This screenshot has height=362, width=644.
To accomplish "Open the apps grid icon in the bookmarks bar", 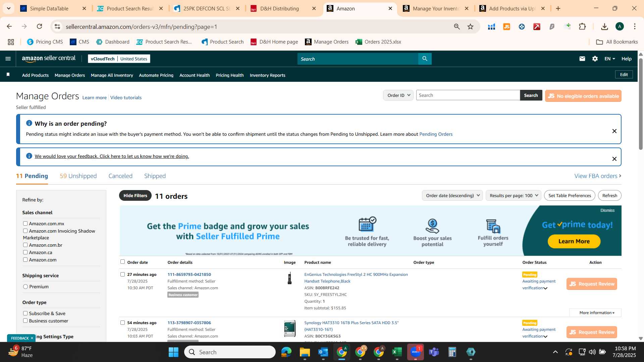I will (11, 42).
